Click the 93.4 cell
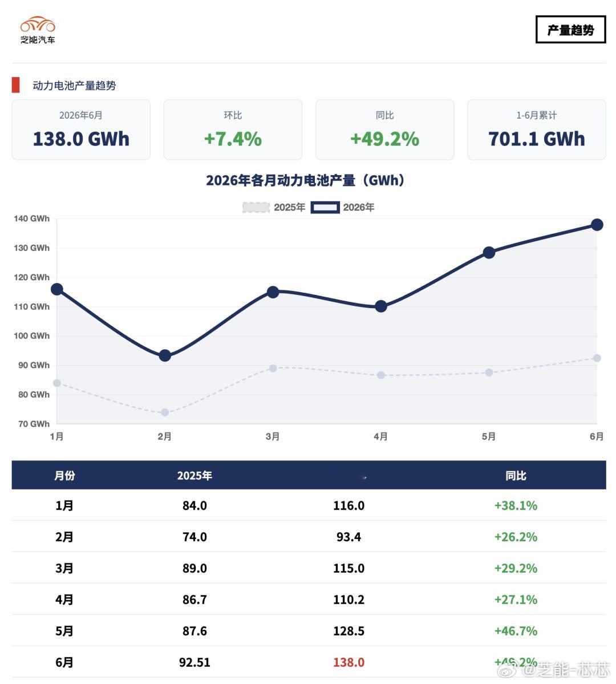This screenshot has height=684, width=616. pyautogui.click(x=349, y=537)
